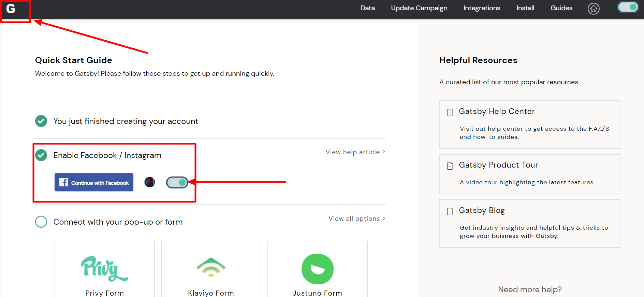The width and height of the screenshot is (644, 297).
Task: Select the Privy Form card
Action: point(105,269)
